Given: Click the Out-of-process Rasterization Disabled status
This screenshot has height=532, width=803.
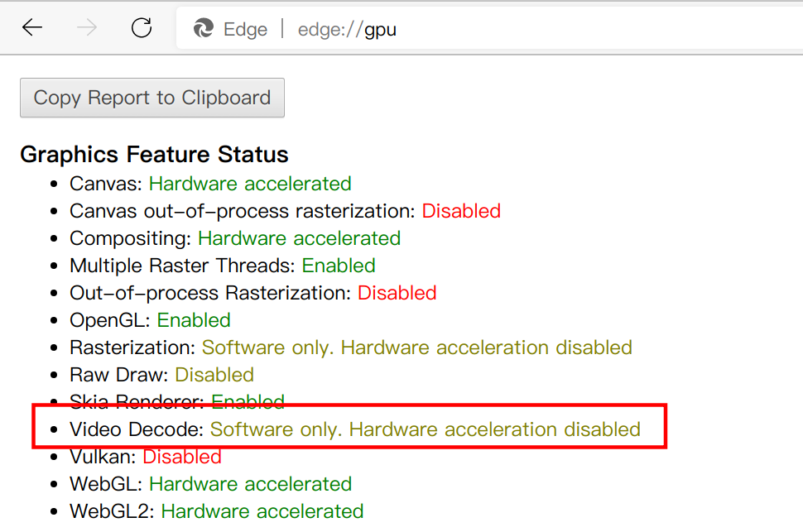Looking at the screenshot, I should coord(397,293).
